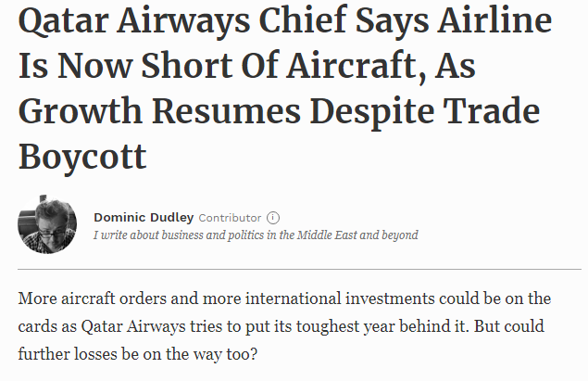
Task: Click the summary line starting 'More aircraft orders'
Action: pyautogui.click(x=284, y=299)
